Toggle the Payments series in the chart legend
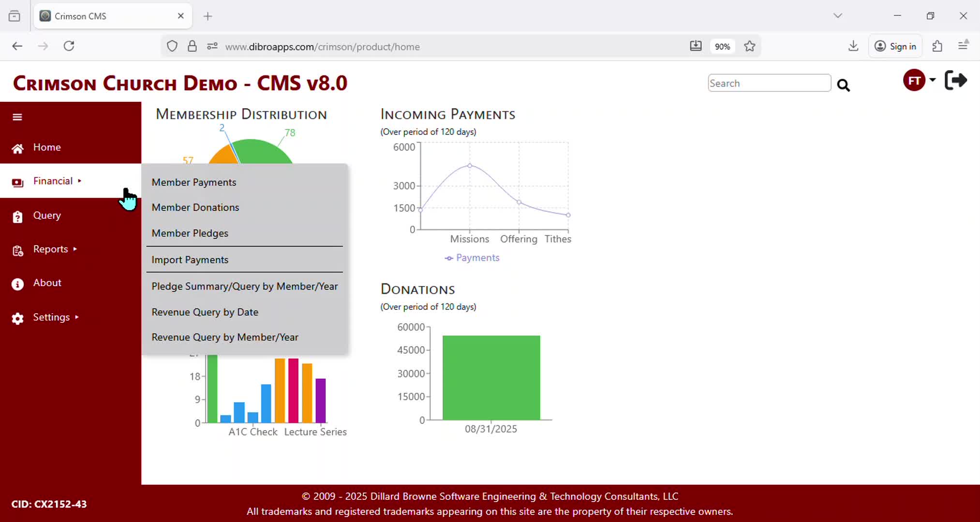The width and height of the screenshot is (980, 522). (472, 258)
